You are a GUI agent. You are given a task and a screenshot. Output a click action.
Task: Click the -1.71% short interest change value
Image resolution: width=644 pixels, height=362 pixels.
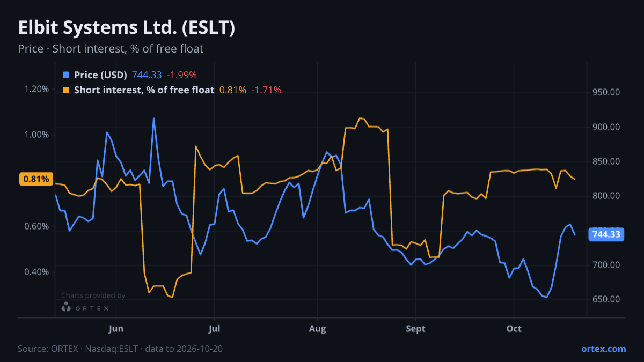tap(266, 90)
